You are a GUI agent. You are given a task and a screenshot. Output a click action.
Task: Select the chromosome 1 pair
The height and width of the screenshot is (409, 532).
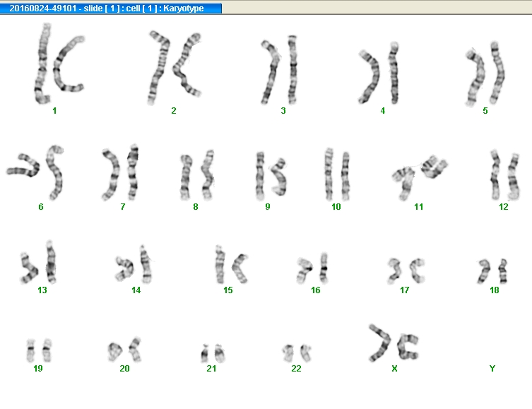[59, 64]
